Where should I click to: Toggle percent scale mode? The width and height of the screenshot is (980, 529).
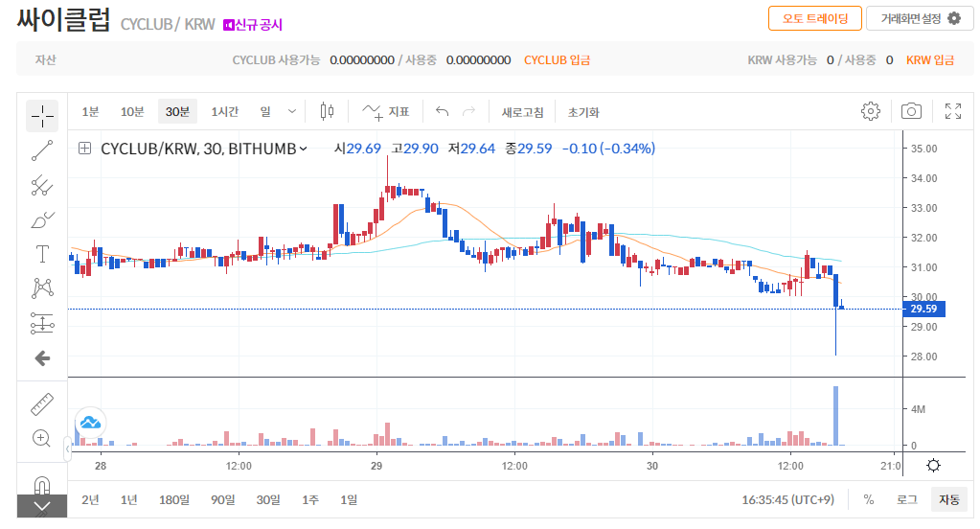point(868,499)
